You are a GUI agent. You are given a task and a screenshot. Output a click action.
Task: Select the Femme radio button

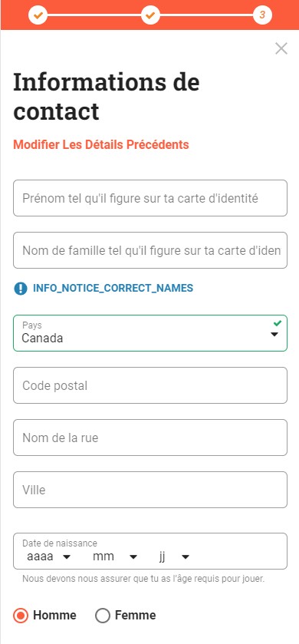pos(103,616)
